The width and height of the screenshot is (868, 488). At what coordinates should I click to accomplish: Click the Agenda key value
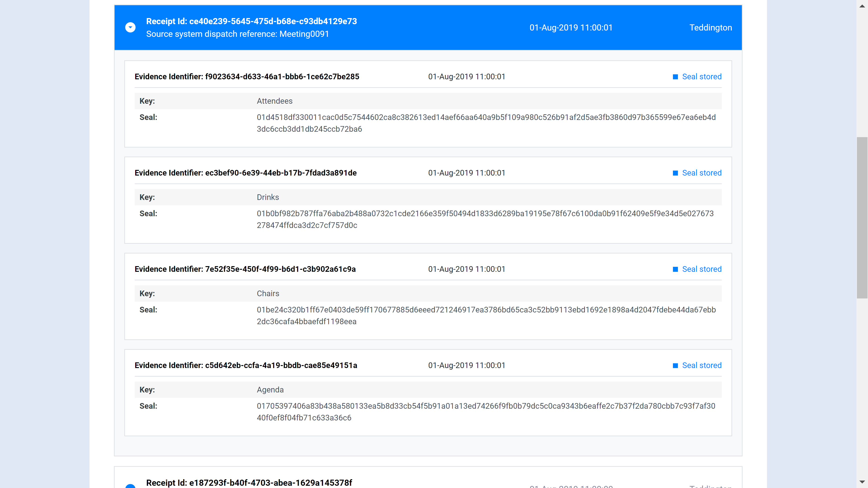tap(270, 390)
